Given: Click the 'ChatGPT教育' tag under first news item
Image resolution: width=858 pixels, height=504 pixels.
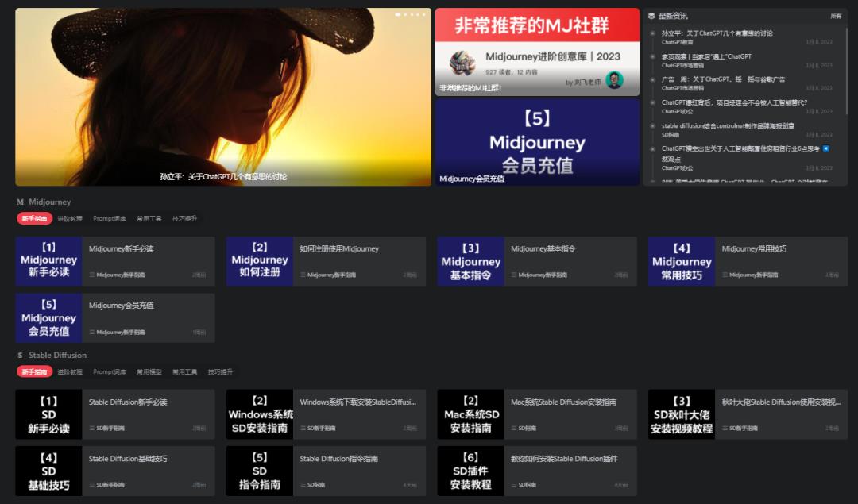Looking at the screenshot, I should coord(677,42).
